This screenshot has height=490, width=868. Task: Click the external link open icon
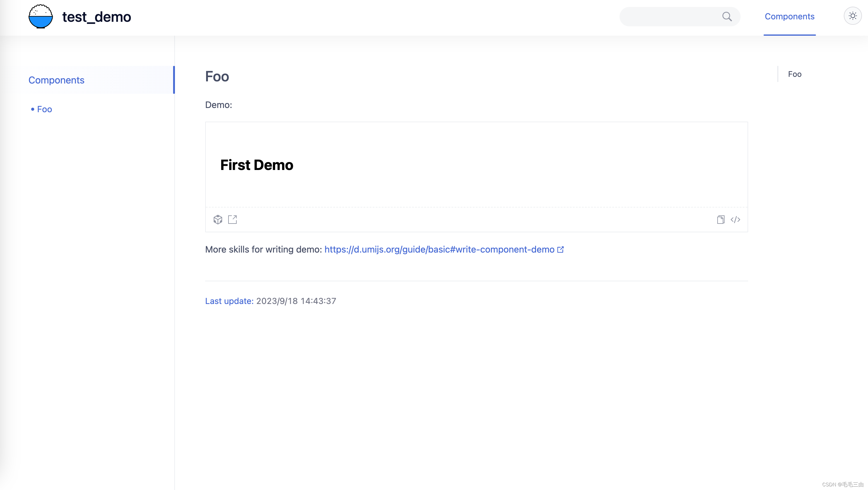232,219
